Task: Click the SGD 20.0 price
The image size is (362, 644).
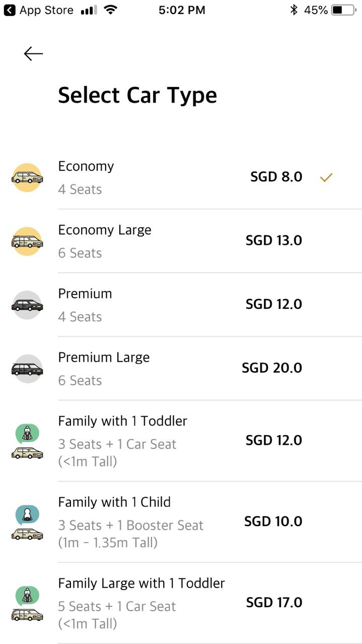Action: 272,368
